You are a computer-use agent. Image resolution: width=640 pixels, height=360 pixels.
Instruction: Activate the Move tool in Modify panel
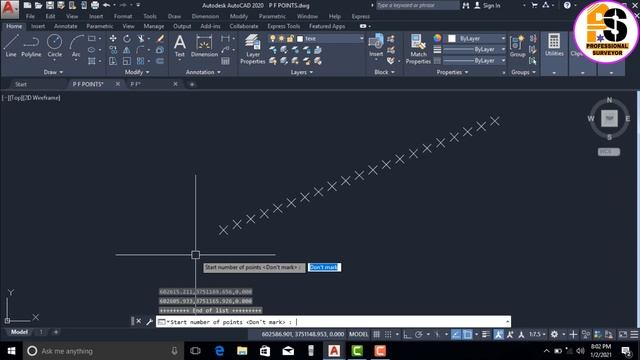[113, 38]
